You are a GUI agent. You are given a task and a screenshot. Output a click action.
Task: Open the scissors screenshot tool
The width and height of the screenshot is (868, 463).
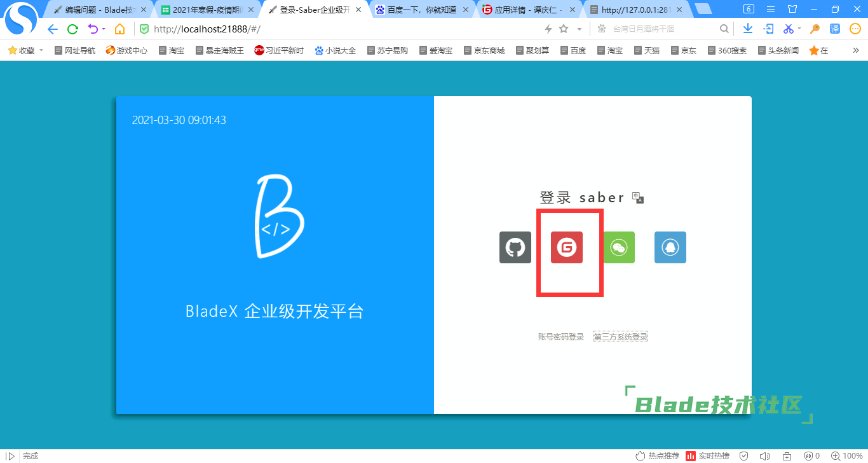tap(789, 29)
